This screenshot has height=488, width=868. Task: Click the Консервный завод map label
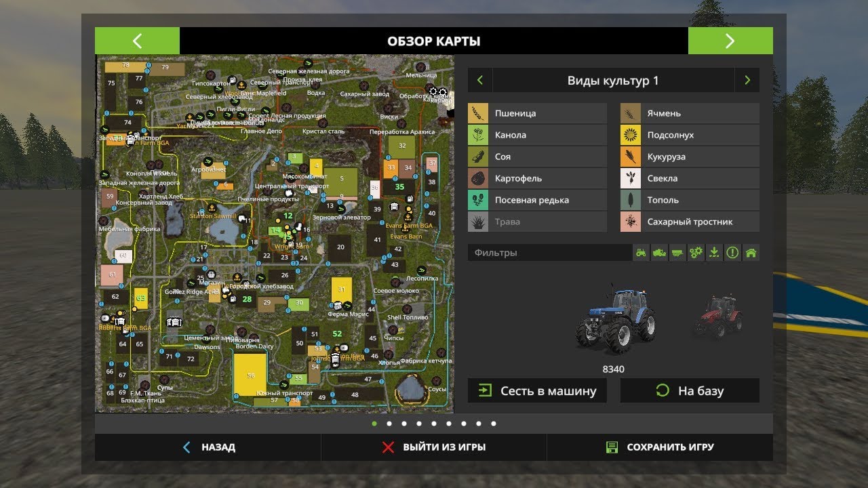(144, 203)
